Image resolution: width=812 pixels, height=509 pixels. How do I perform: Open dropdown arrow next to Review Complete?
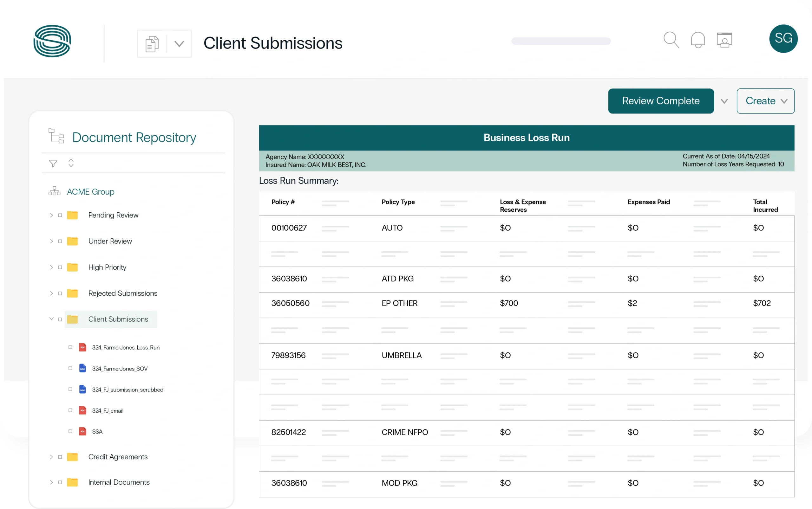click(724, 101)
